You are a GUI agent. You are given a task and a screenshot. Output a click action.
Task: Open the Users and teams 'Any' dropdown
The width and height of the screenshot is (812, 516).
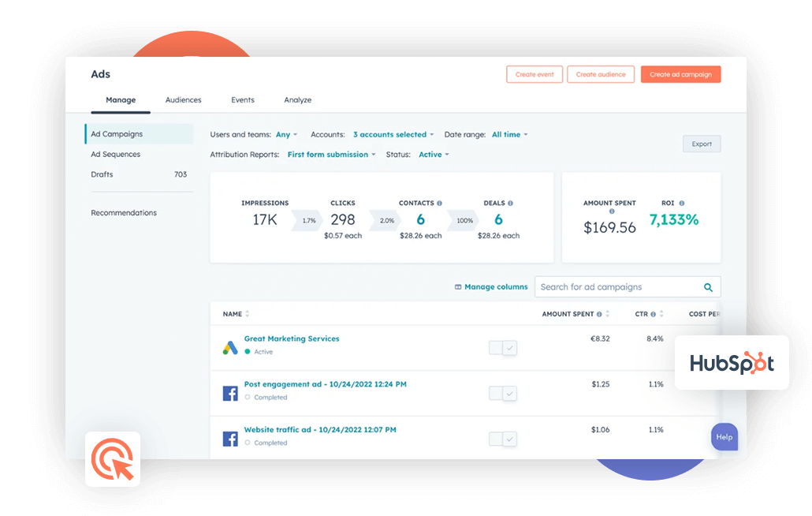point(286,135)
